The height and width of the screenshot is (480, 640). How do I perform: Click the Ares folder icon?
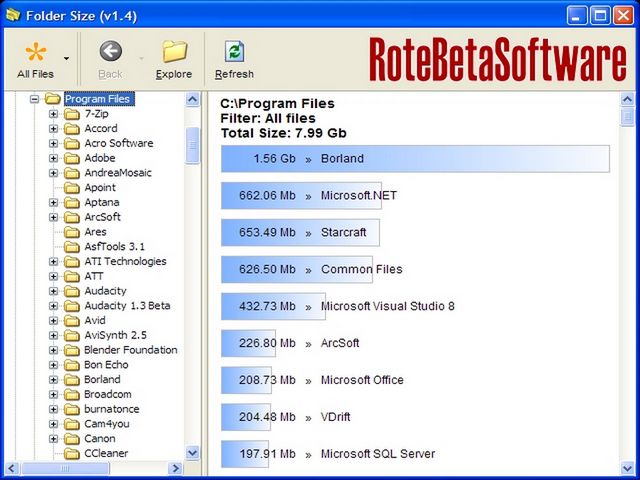pyautogui.click(x=72, y=232)
